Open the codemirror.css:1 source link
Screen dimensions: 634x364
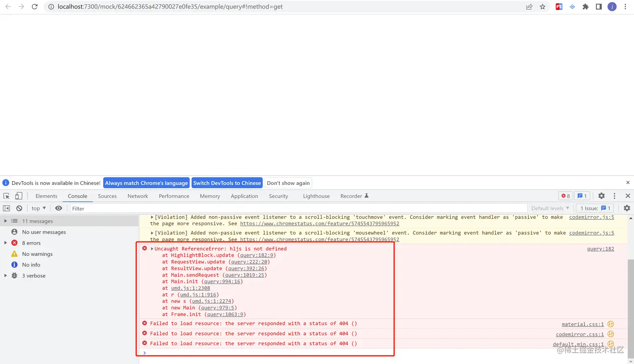tap(580, 334)
